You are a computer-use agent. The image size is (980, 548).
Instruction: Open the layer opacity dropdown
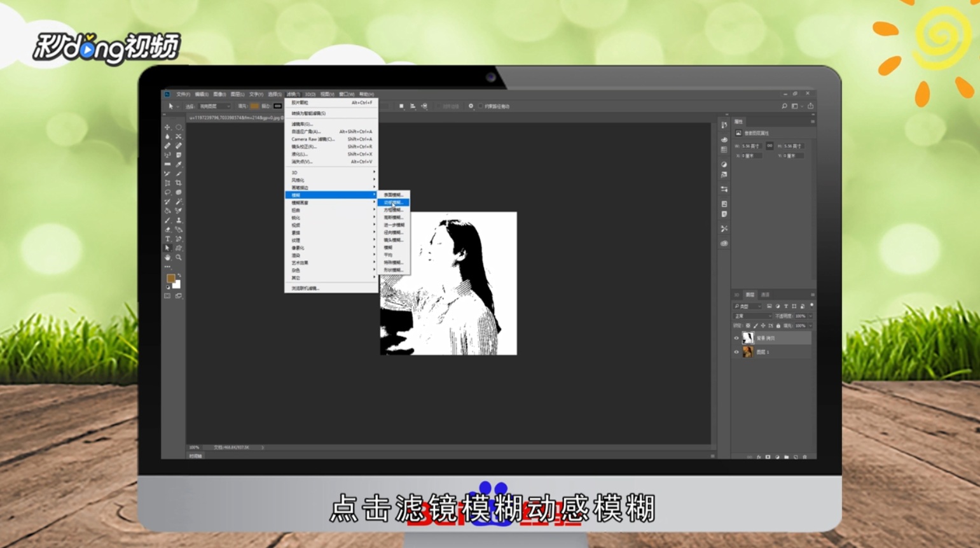pyautogui.click(x=810, y=316)
